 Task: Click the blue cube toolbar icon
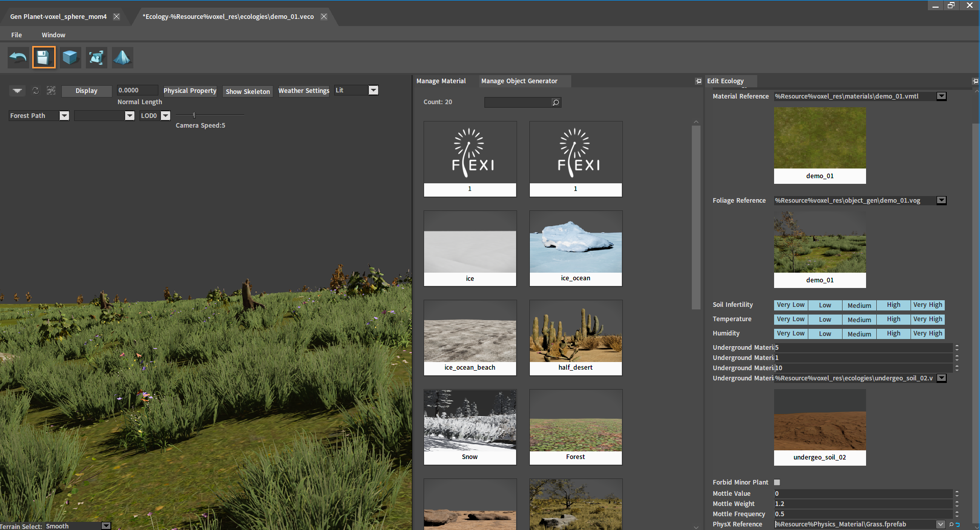[70, 57]
